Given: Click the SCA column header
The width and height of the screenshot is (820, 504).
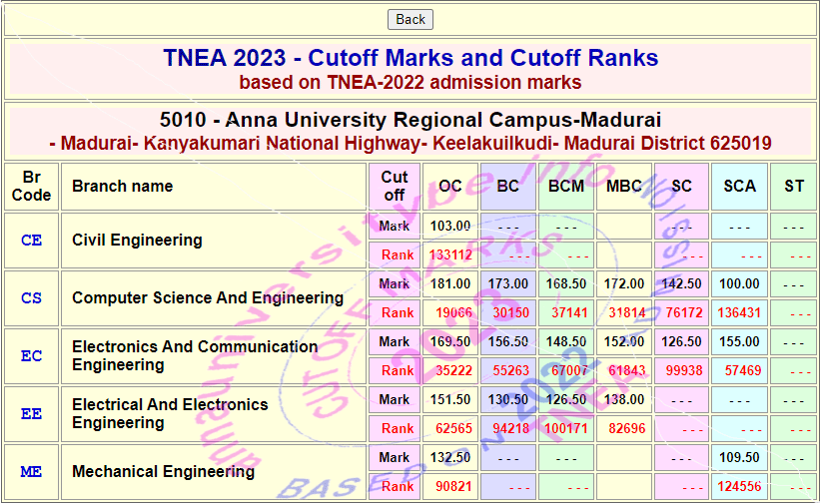Looking at the screenshot, I should (x=739, y=186).
